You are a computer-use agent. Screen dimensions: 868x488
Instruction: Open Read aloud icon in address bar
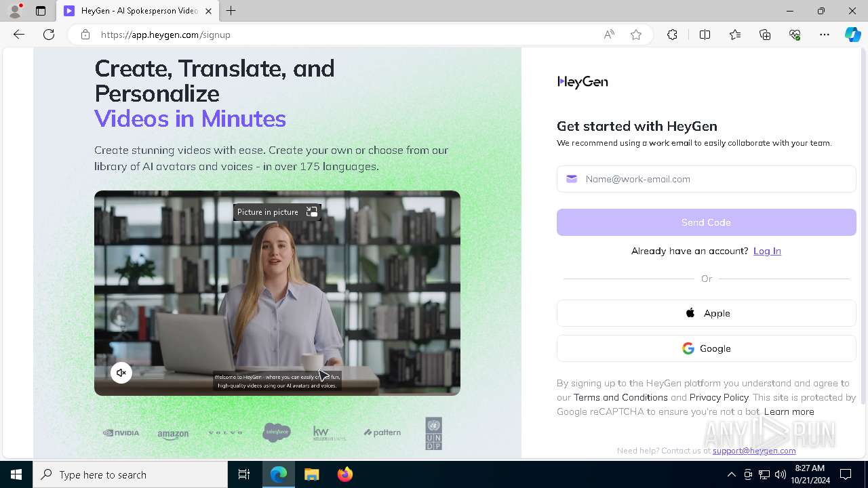pyautogui.click(x=609, y=35)
